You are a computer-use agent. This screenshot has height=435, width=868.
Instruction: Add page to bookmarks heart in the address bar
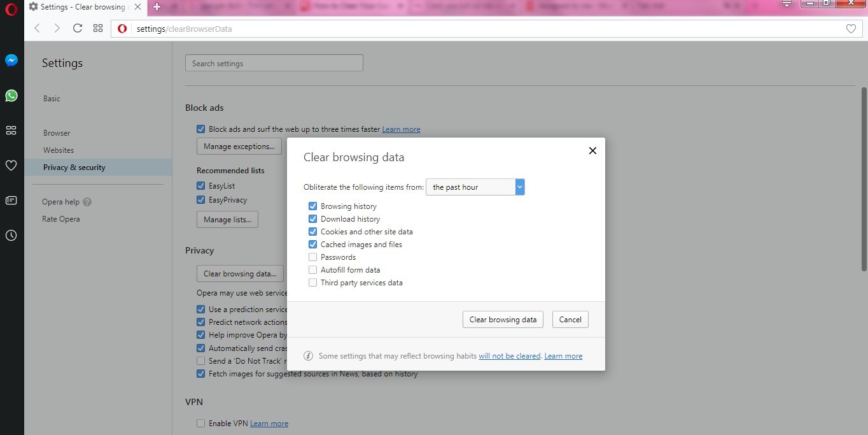(851, 29)
